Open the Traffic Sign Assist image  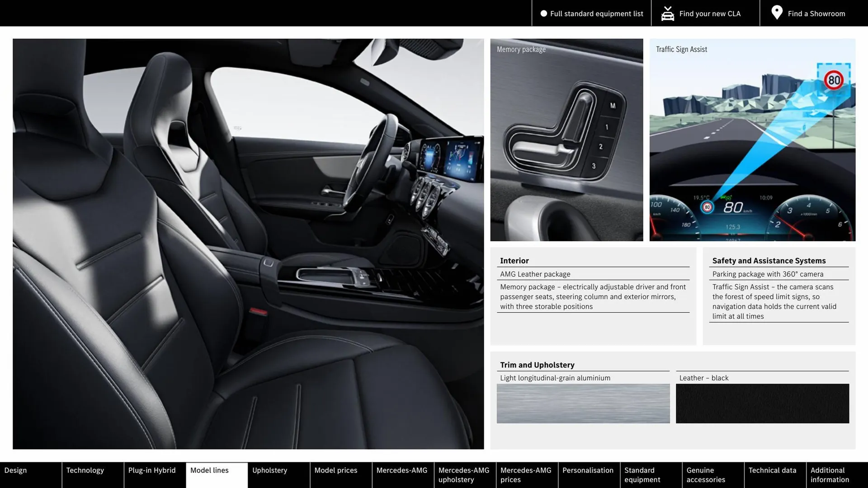(x=752, y=140)
